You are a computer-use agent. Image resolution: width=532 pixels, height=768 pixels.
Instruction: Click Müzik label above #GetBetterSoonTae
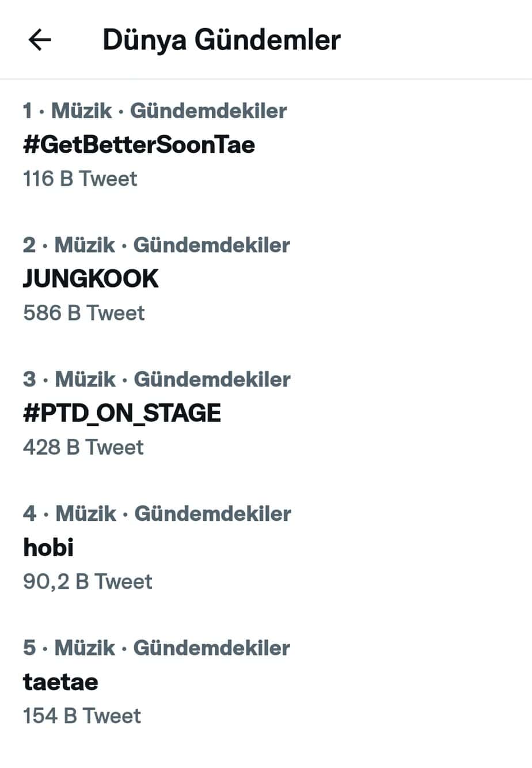point(82,111)
